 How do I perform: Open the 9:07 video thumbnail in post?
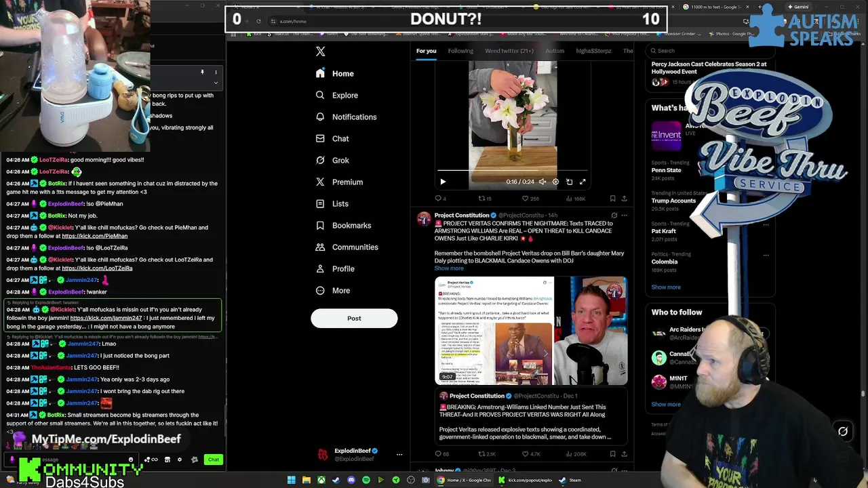(x=494, y=331)
